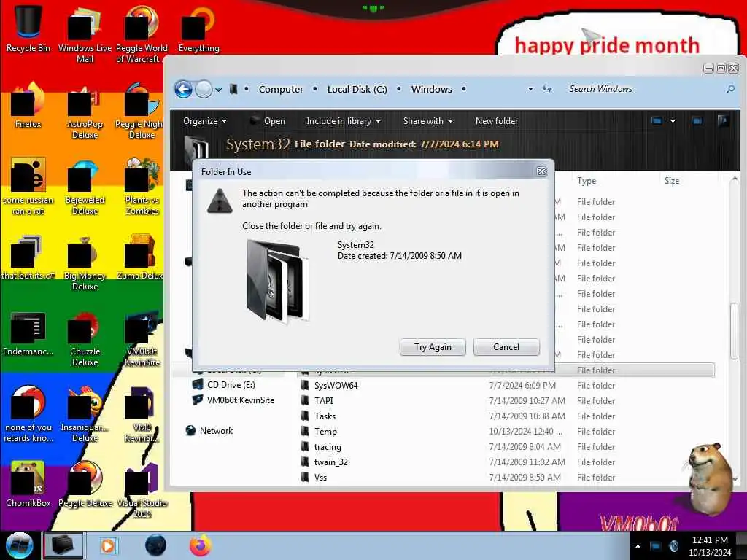Select VM0b0t KevinSite in navigation pane
Image resolution: width=747 pixels, height=560 pixels.
[x=233, y=400]
